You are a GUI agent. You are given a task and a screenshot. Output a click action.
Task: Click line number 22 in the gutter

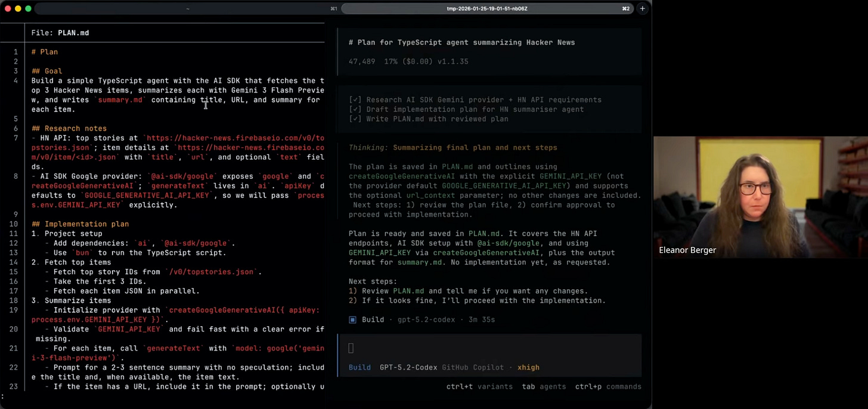(13, 367)
